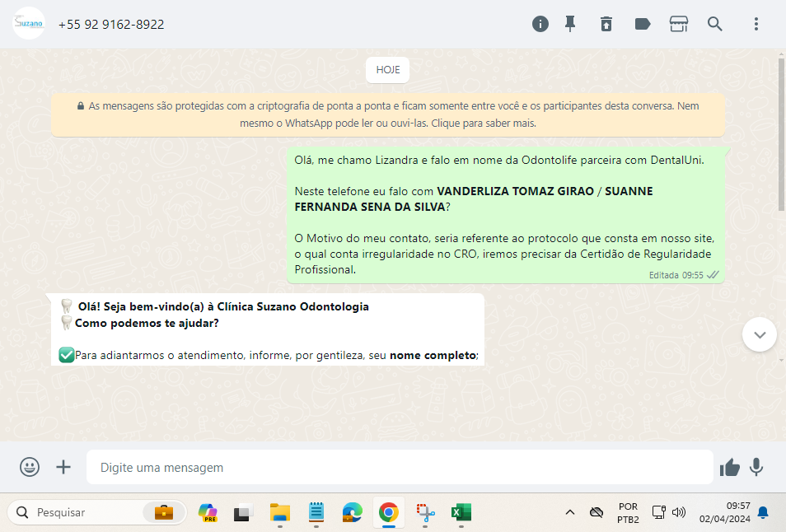Open the end-to-end encryption notice

click(x=388, y=114)
